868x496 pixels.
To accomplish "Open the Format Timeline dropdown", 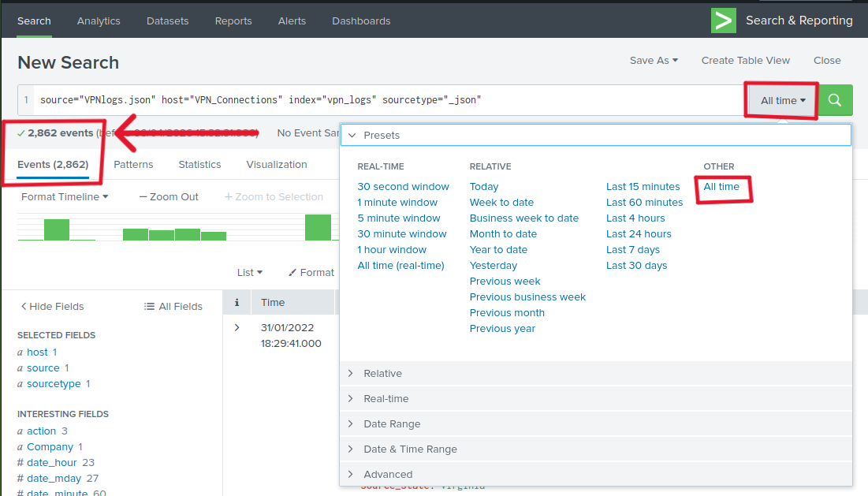I will pos(64,197).
